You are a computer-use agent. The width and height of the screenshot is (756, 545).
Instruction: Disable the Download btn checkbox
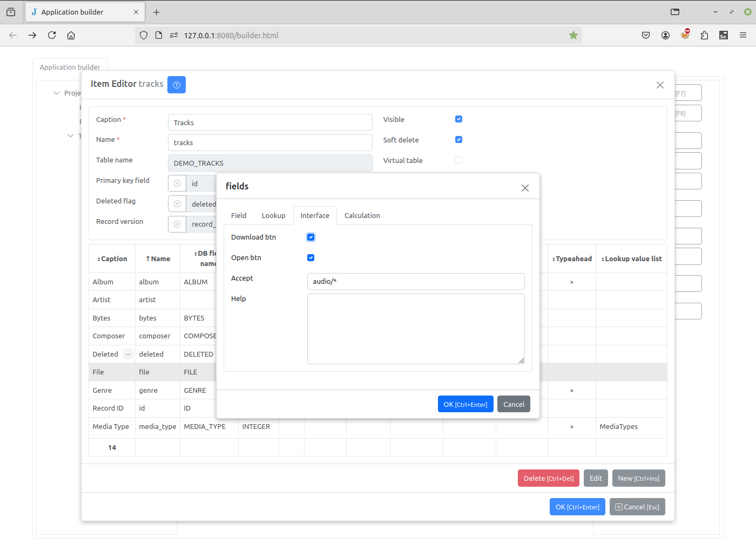310,237
